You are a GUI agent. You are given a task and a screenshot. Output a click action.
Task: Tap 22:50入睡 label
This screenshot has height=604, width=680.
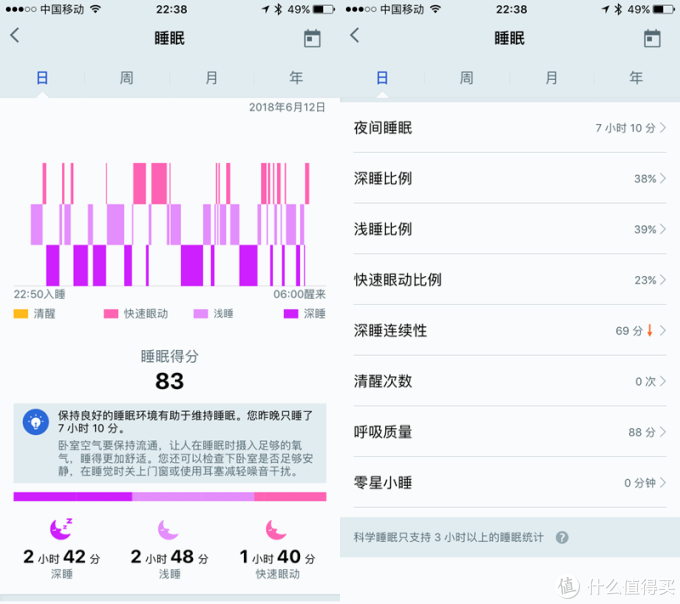coord(39,294)
